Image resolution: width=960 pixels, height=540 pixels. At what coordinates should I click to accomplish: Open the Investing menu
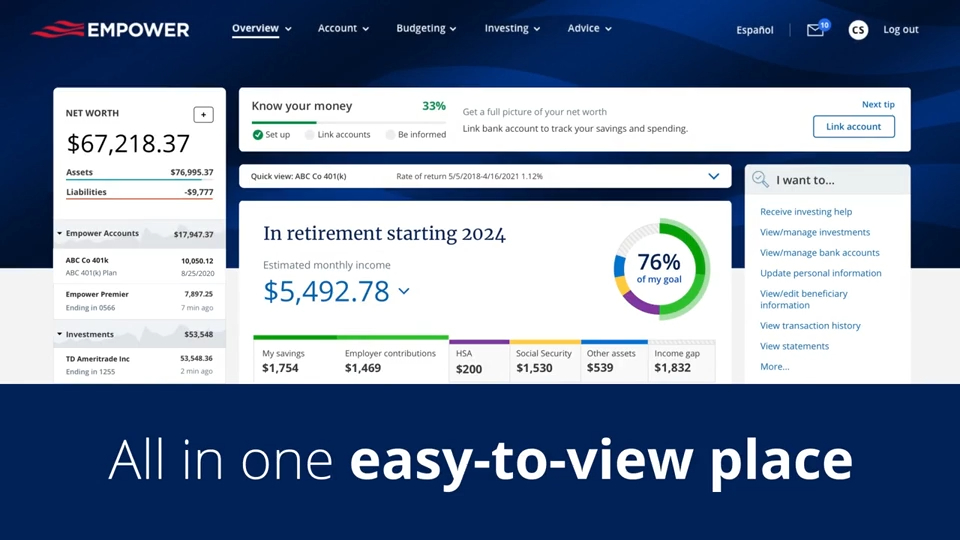click(512, 29)
